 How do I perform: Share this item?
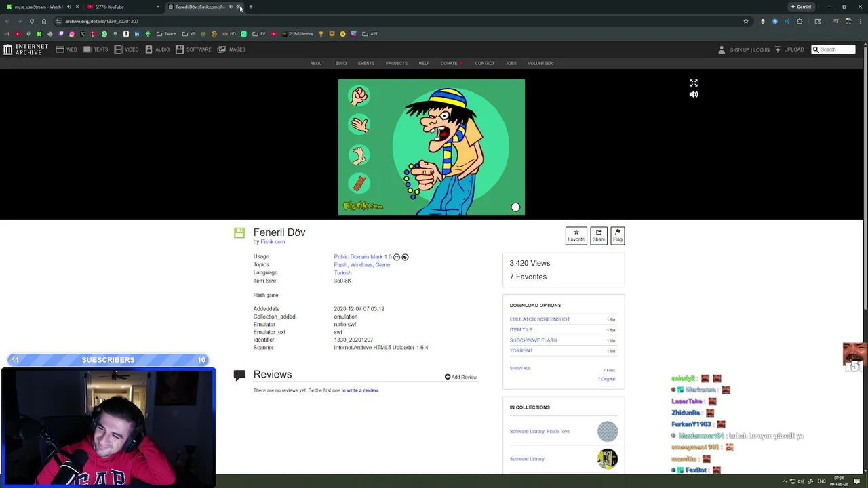[599, 236]
